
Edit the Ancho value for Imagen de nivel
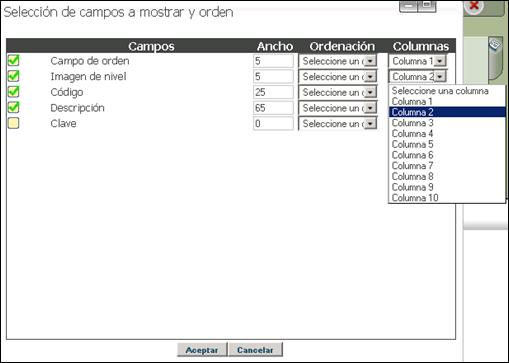(x=273, y=77)
